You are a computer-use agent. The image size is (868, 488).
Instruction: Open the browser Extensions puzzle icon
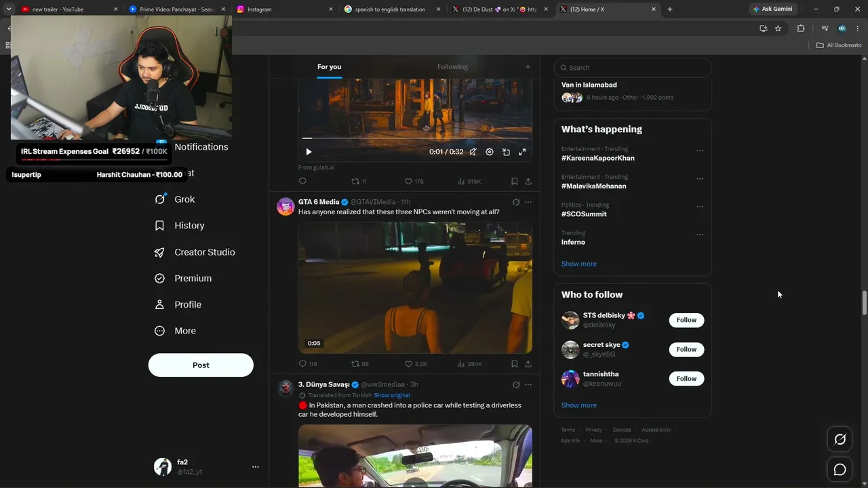point(801,28)
